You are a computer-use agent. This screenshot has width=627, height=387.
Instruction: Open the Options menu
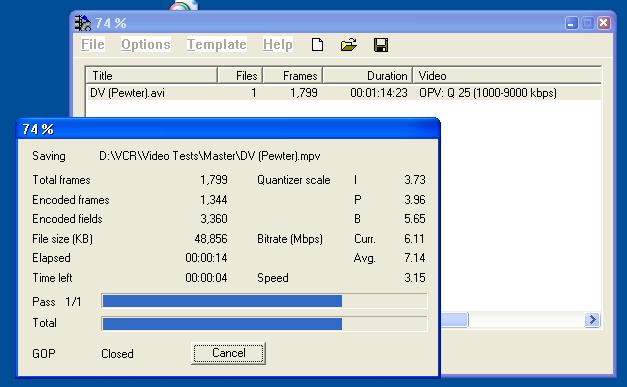[146, 44]
